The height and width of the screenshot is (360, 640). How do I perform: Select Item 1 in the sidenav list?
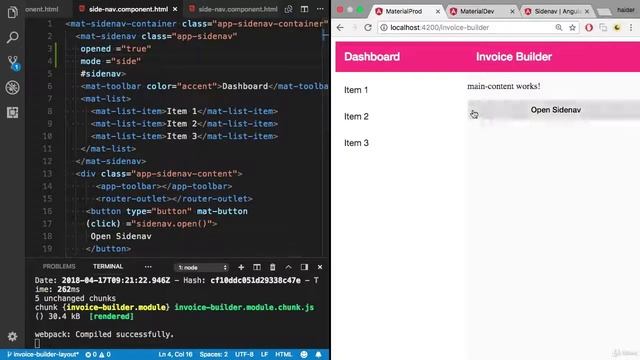[x=356, y=90]
